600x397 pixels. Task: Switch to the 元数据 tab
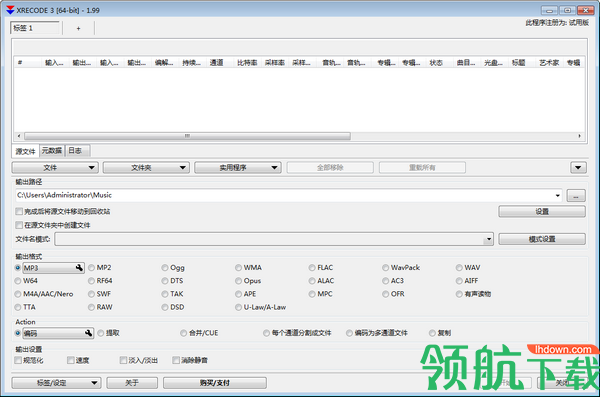click(x=52, y=151)
